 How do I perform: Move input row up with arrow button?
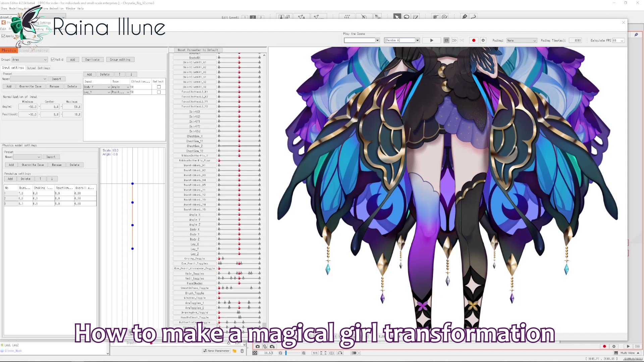pyautogui.click(x=119, y=74)
